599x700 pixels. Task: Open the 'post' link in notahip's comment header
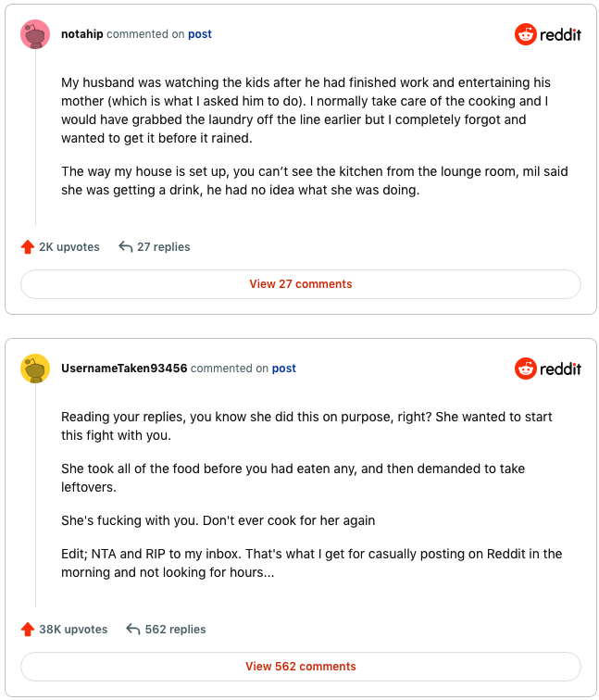coord(200,34)
